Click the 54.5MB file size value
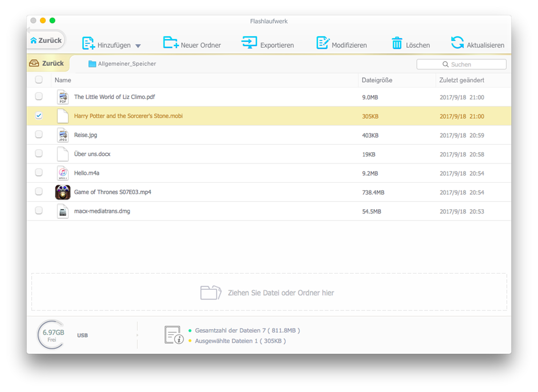 click(x=372, y=211)
